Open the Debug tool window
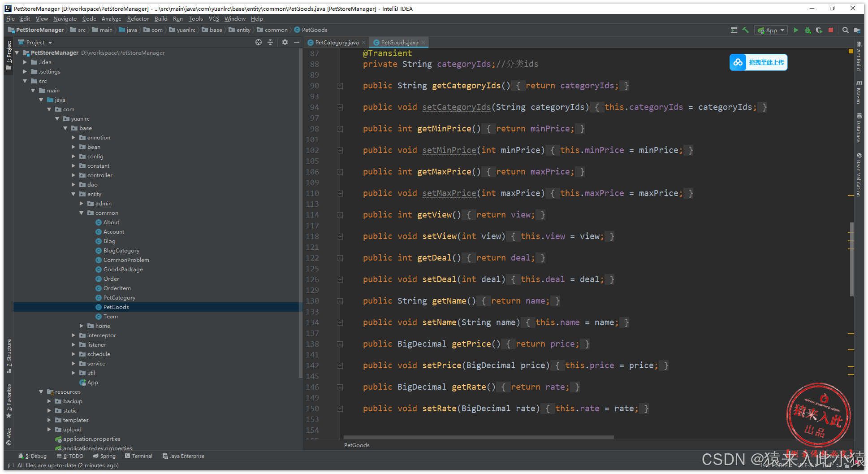Screen dimensions: 868x474 32,456
